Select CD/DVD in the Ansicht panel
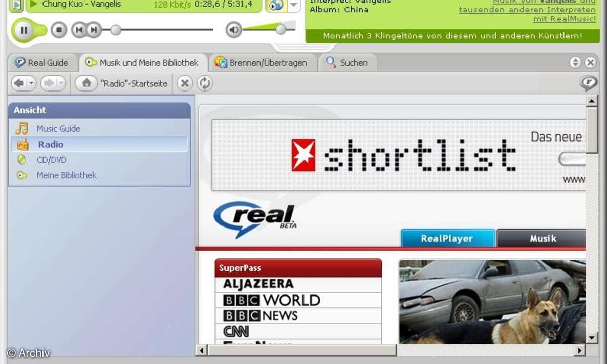This screenshot has width=607, height=364. click(x=51, y=160)
